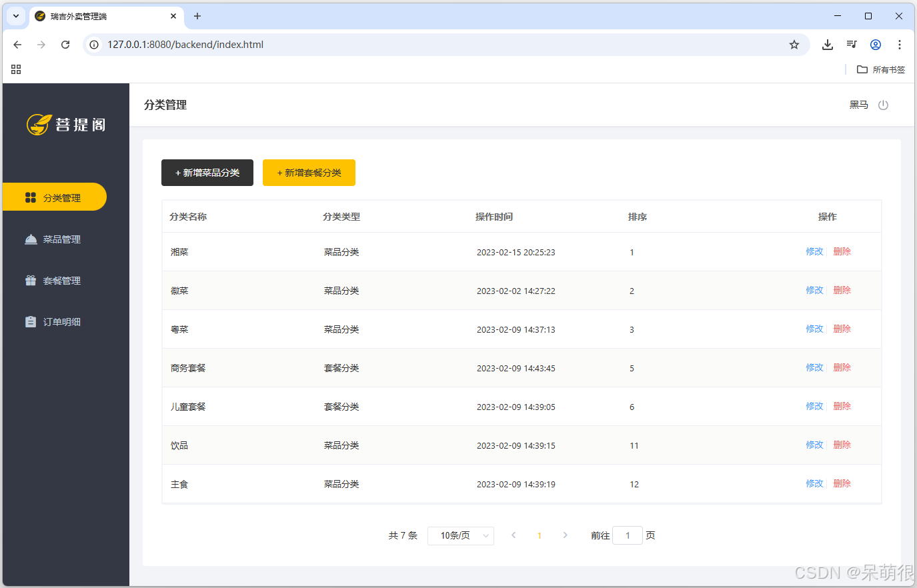Open the browser three-dot menu
The width and height of the screenshot is (917, 588).
[x=900, y=45]
